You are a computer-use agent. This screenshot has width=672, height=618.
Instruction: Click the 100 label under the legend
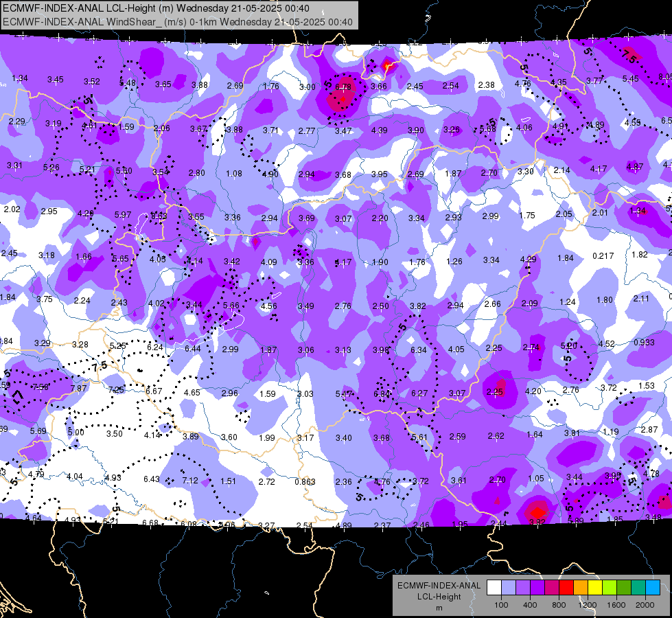coord(502,605)
